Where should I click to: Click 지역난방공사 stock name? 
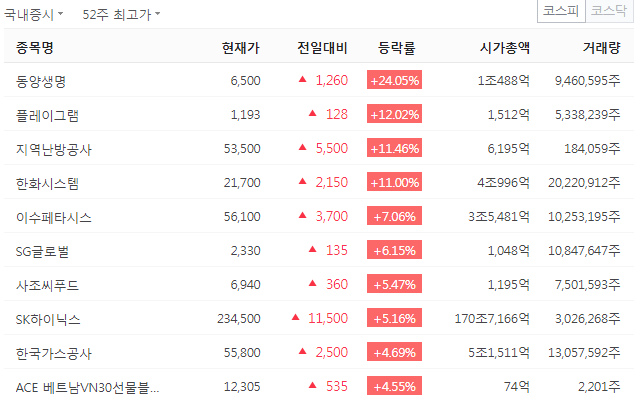pos(54,149)
